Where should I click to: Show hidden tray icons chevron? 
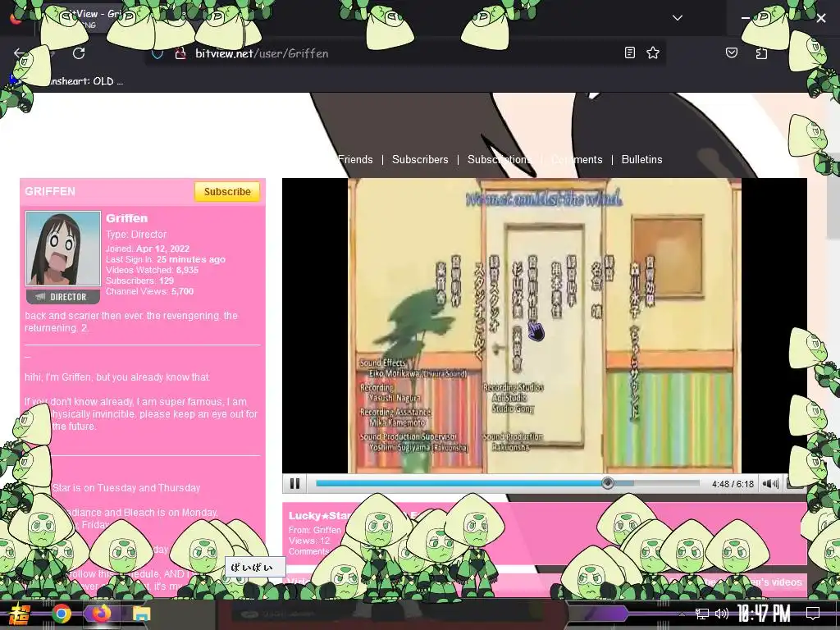(x=682, y=614)
